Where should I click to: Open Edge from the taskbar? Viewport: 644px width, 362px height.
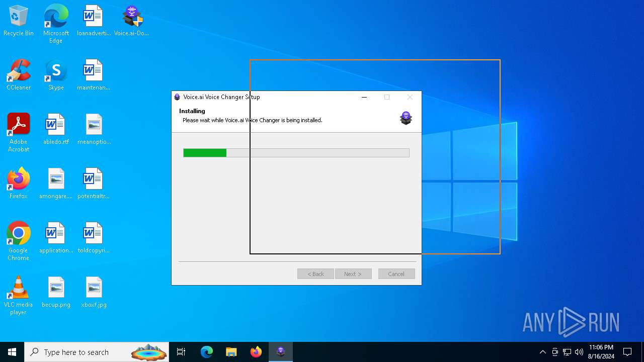pos(207,352)
